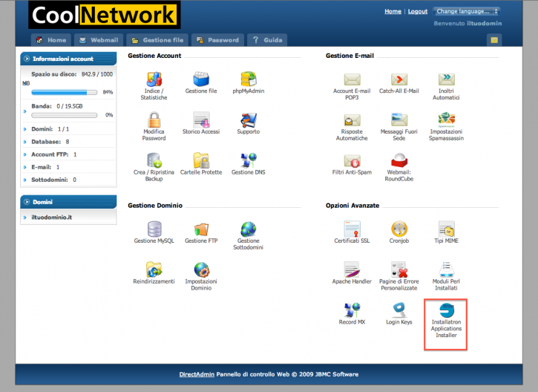Click the Banda: 0 / 19.5GB text
The height and width of the screenshot is (392, 538).
click(x=57, y=106)
